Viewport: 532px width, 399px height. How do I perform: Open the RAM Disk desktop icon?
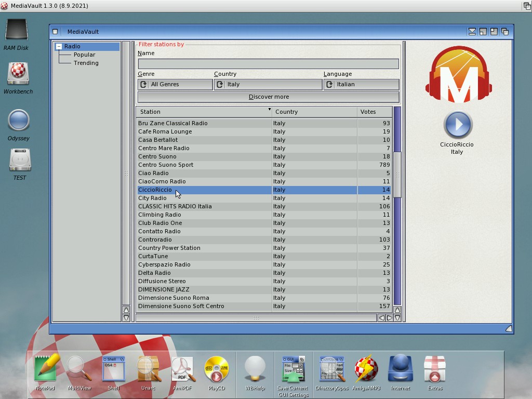(x=16, y=30)
